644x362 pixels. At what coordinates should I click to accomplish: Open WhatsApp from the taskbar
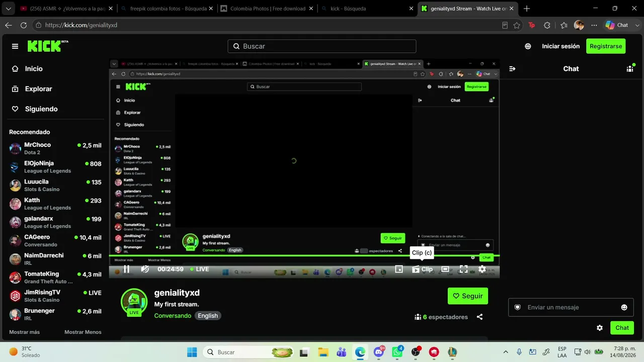coord(397,352)
